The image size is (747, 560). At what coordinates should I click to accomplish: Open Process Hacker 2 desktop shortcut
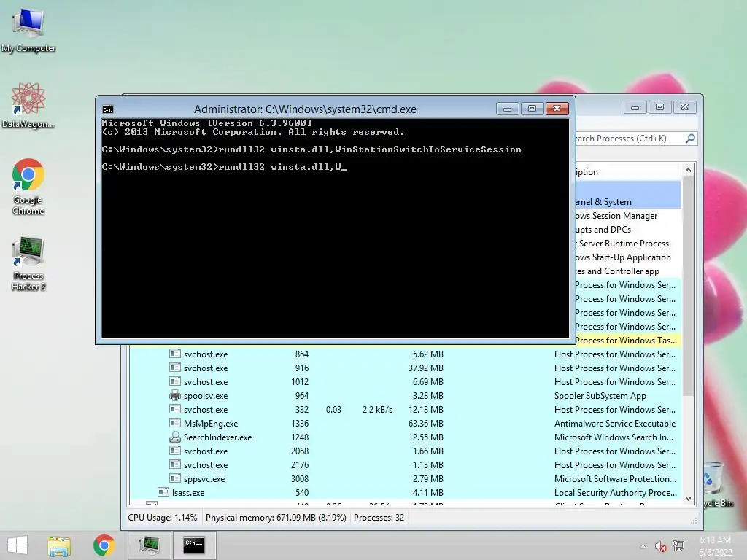point(28,262)
